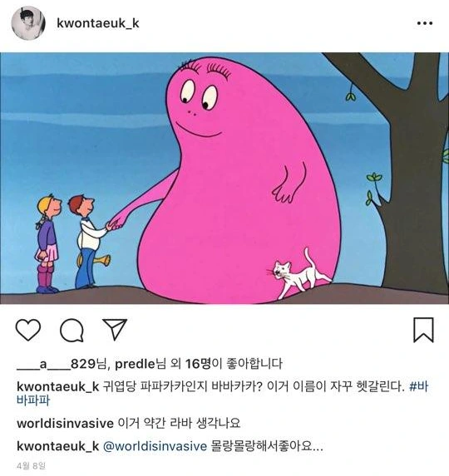Open kwontaeuk_k username in the reply comment
This screenshot has width=449, height=476.
[x=57, y=446]
